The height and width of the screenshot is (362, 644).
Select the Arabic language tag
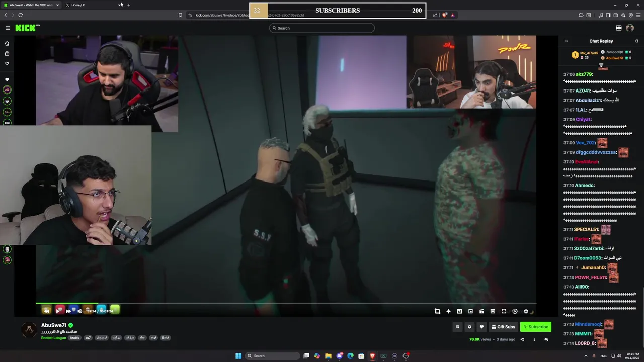74,338
